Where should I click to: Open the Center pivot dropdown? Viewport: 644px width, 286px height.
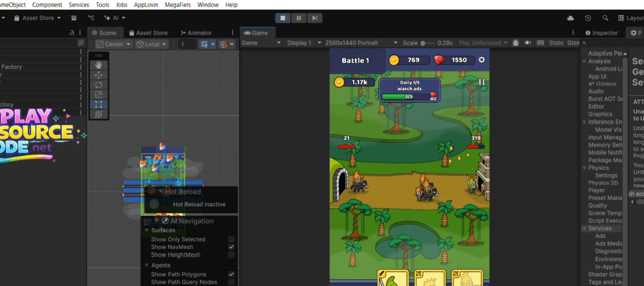(x=113, y=44)
